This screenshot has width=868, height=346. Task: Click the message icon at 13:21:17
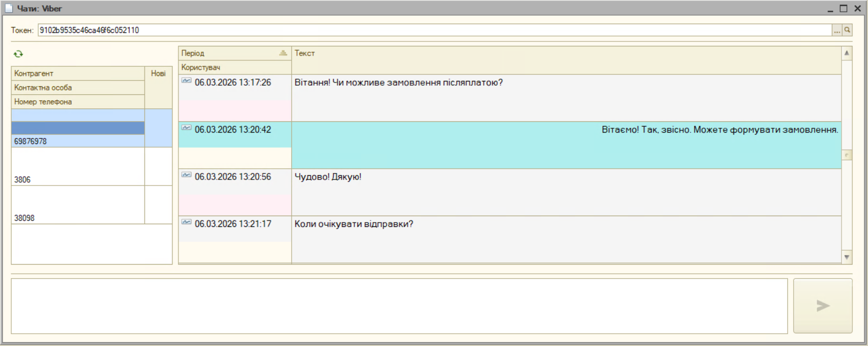coord(187,222)
